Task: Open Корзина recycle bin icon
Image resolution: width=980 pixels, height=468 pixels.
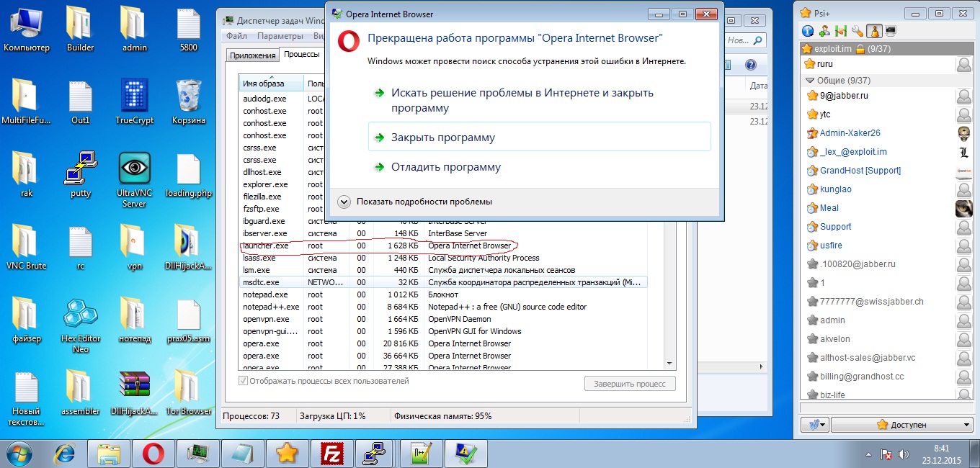Action: coord(189,102)
